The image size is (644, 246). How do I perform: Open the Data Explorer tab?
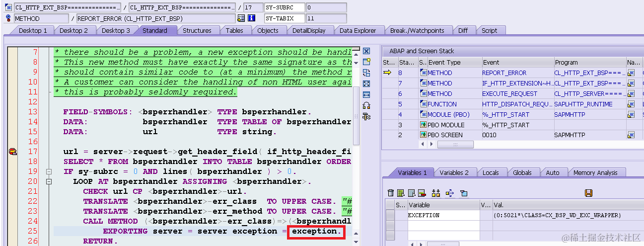[358, 30]
